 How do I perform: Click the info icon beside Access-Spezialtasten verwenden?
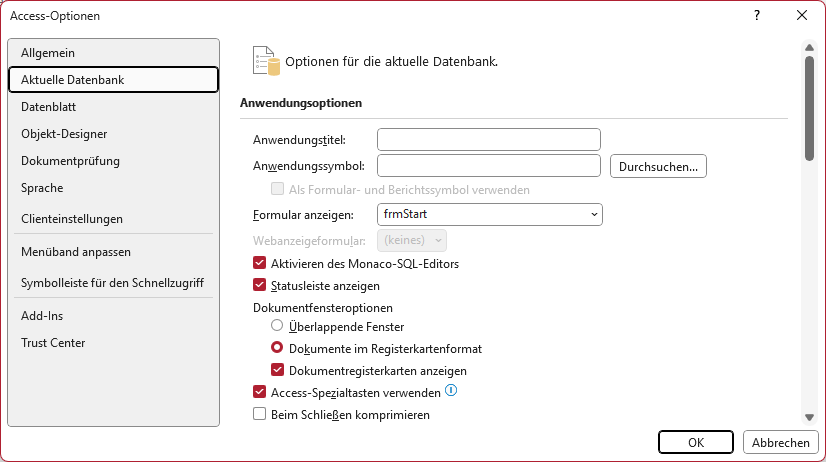click(x=451, y=390)
